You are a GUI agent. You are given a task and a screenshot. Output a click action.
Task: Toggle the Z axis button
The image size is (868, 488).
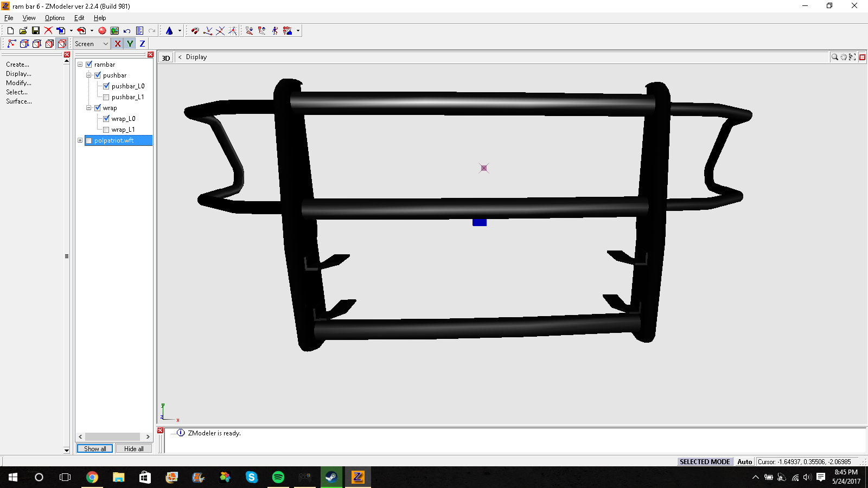click(x=143, y=44)
